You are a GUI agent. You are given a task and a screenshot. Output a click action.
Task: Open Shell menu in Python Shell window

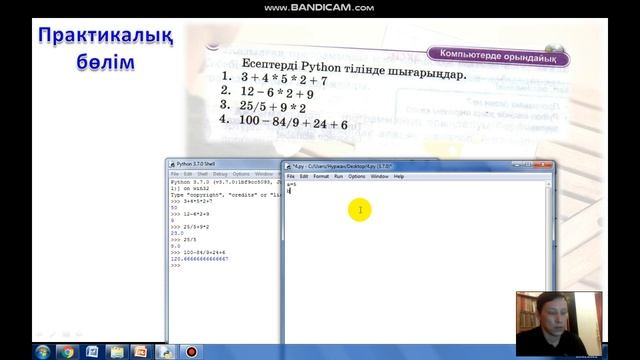click(202, 174)
